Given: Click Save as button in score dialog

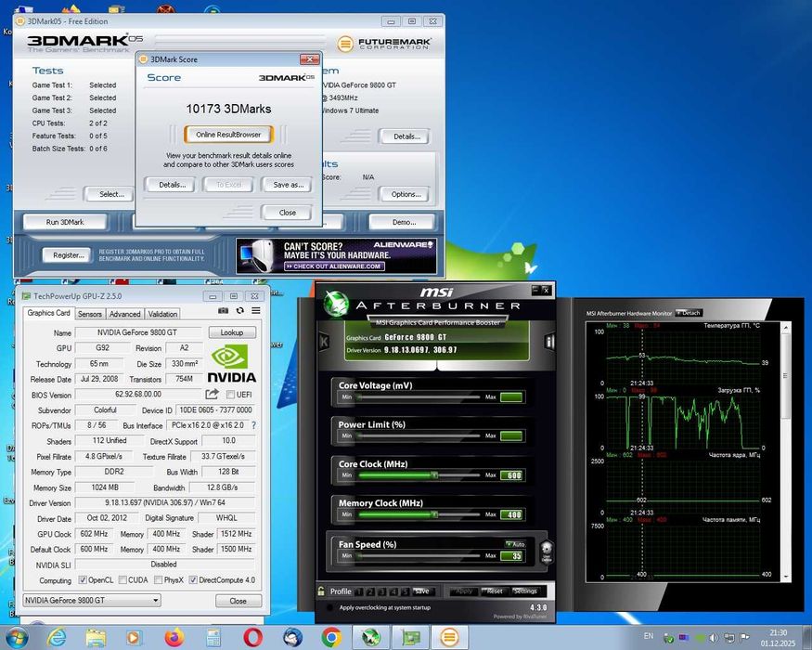Looking at the screenshot, I should (x=289, y=185).
